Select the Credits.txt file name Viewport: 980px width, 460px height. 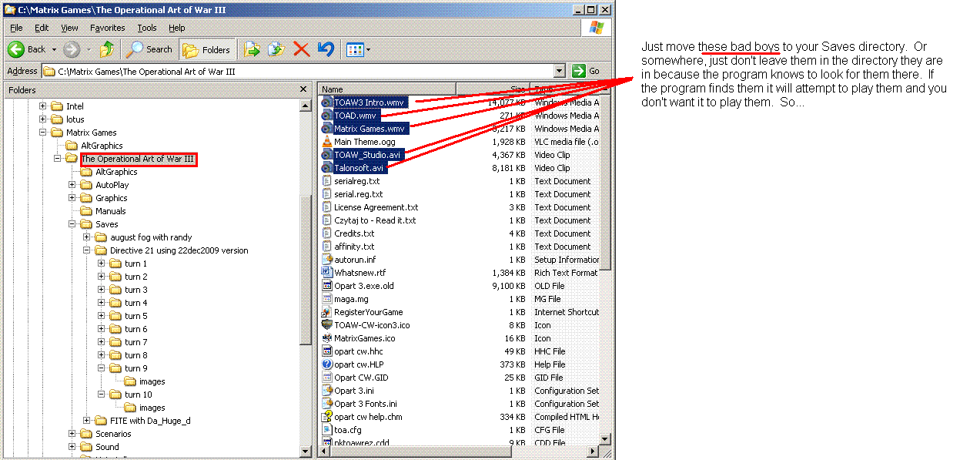pyautogui.click(x=354, y=233)
